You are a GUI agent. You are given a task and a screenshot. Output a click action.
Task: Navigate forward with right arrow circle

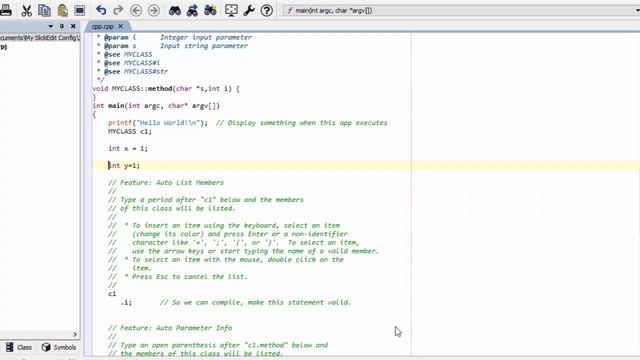pyautogui.click(x=153, y=11)
